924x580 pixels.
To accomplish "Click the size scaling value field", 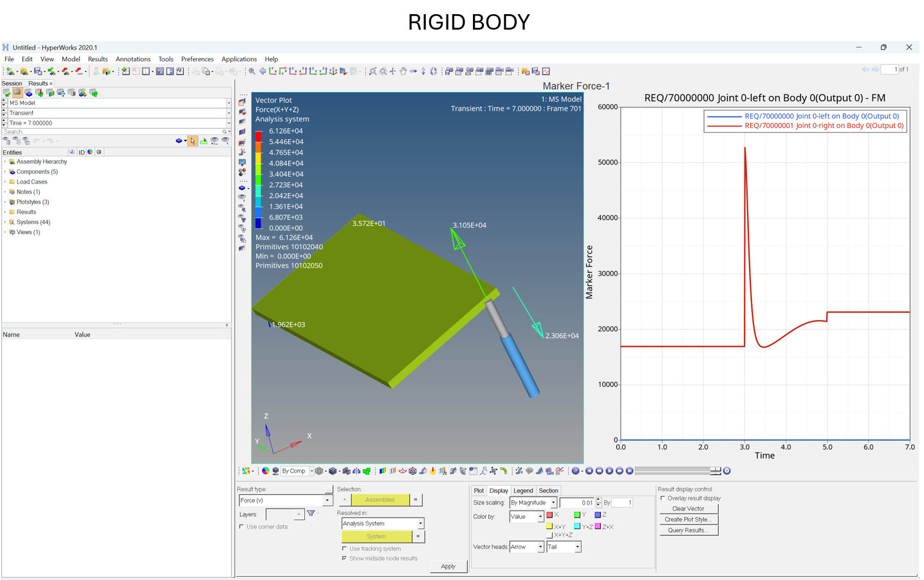I will tap(577, 503).
